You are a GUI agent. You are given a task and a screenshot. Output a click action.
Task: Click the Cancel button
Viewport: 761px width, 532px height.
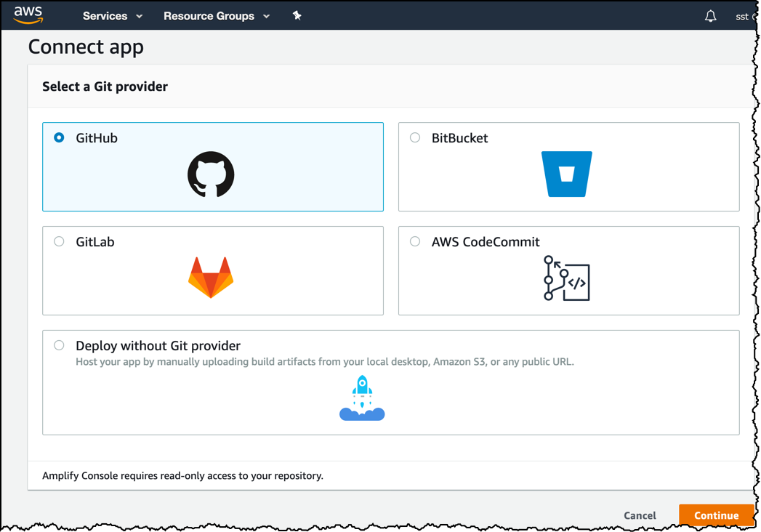tap(640, 515)
